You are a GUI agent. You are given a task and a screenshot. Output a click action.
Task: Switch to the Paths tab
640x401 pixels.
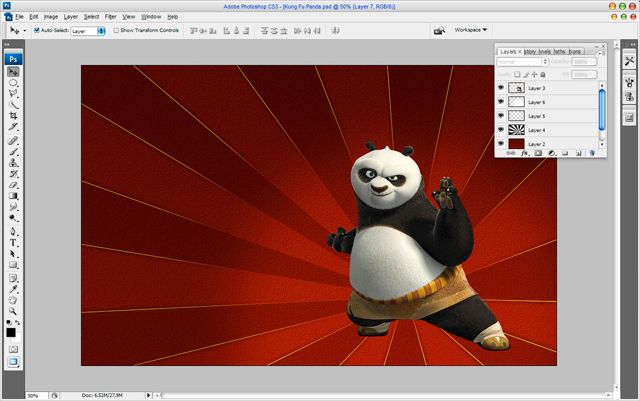[x=559, y=51]
